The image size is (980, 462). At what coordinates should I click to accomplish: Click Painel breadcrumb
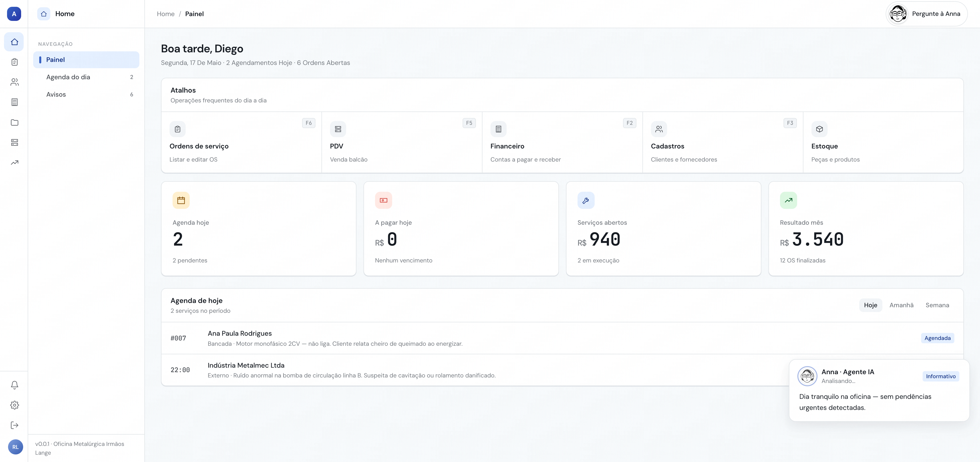tap(194, 14)
